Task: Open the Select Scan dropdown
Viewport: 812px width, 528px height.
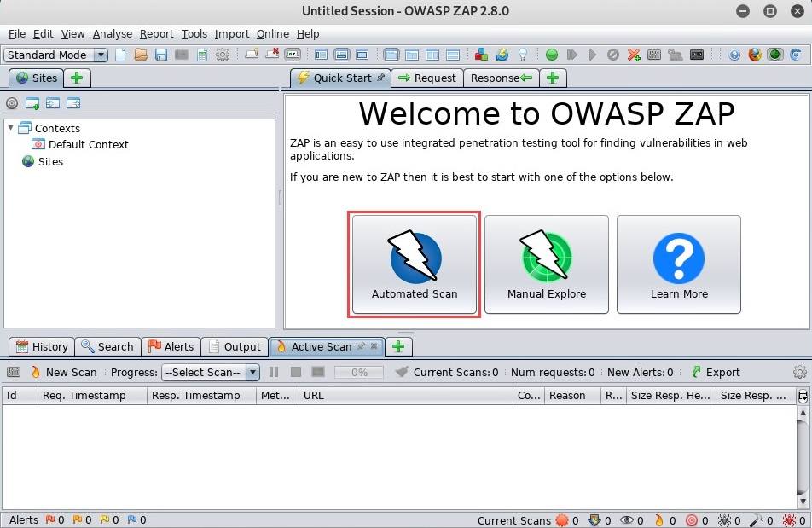Action: point(210,372)
